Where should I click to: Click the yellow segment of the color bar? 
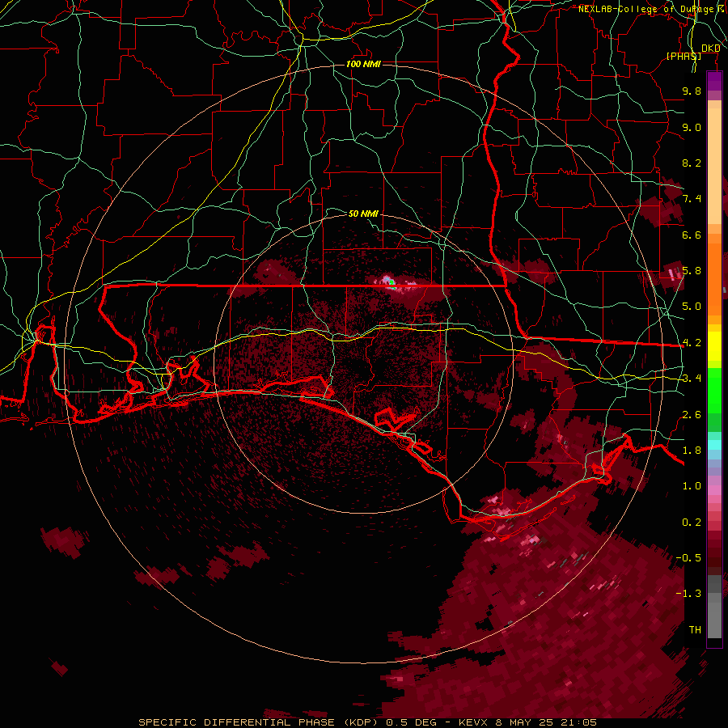(x=714, y=346)
